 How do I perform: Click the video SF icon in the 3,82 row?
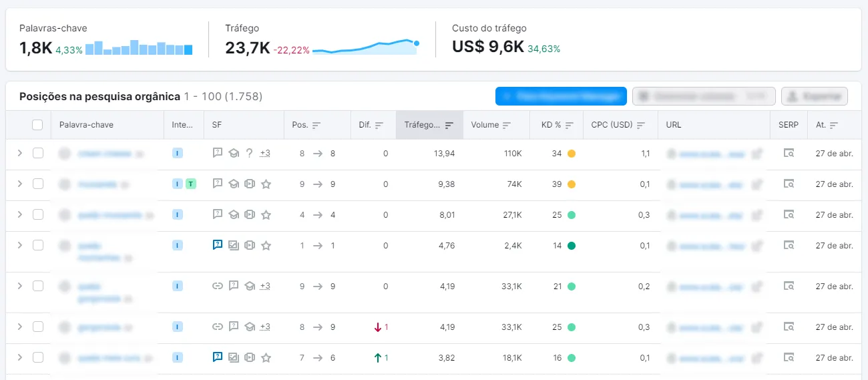250,358
